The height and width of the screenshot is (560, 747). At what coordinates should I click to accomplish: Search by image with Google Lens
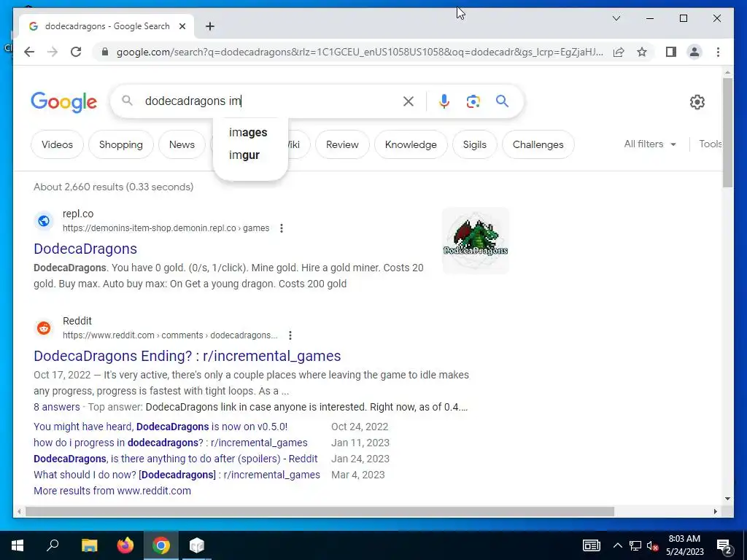point(473,101)
